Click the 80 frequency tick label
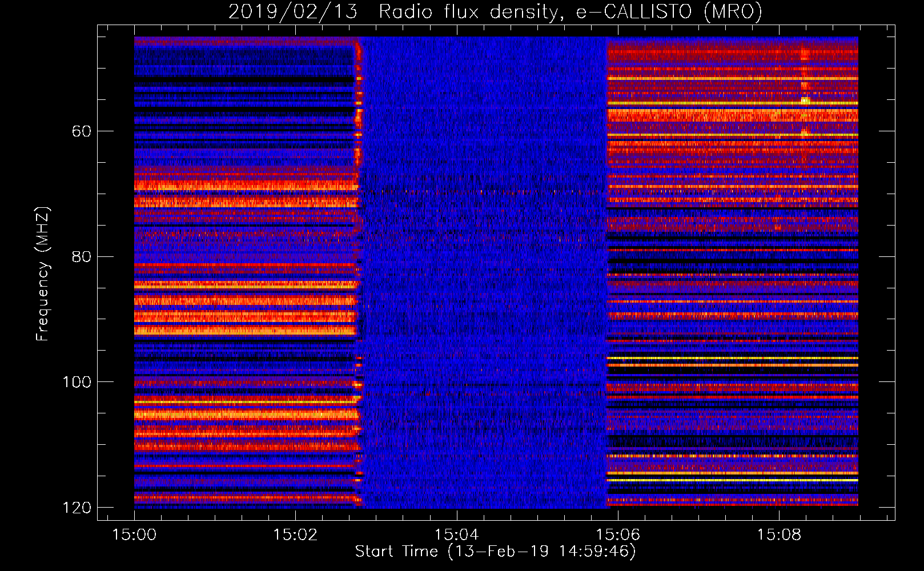This screenshot has height=571, width=924. [x=81, y=256]
